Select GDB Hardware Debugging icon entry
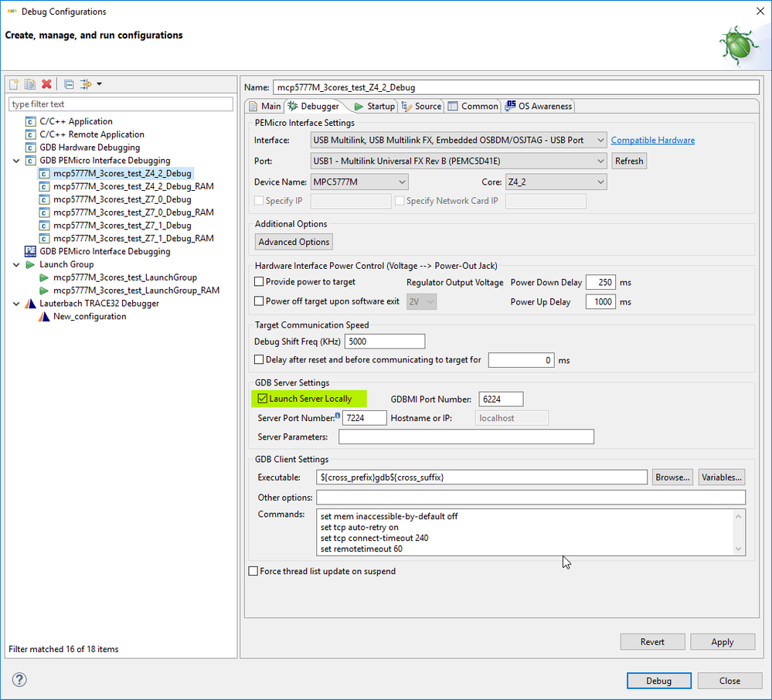Image resolution: width=772 pixels, height=700 pixels. tap(31, 148)
